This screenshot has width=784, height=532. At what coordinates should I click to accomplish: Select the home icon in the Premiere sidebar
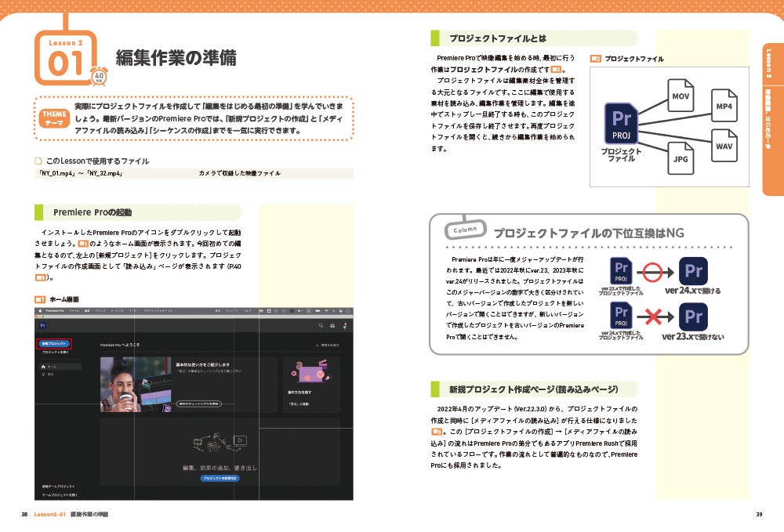click(x=43, y=367)
